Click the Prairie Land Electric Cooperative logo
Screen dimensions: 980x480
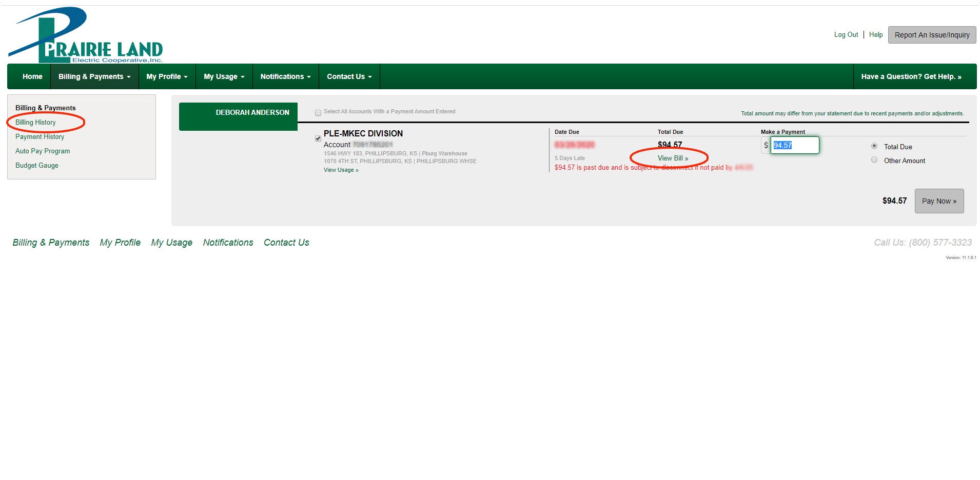(86, 35)
